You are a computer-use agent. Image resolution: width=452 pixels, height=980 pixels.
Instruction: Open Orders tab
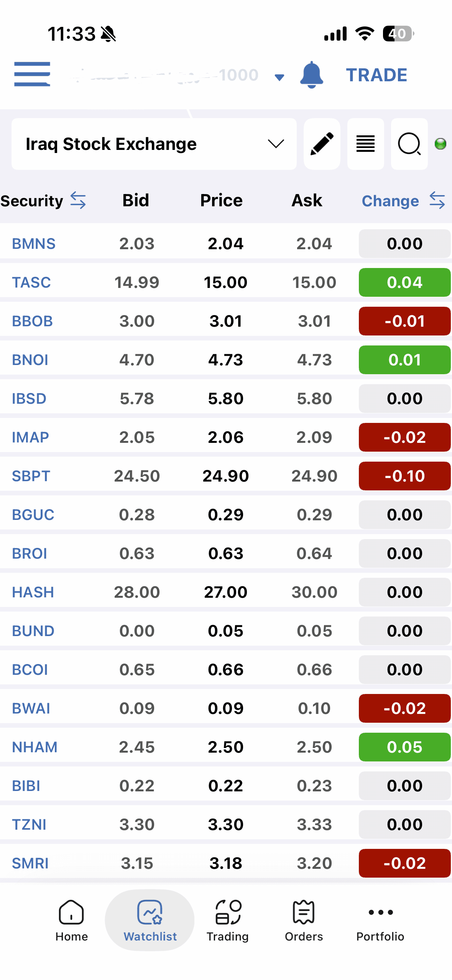(304, 920)
